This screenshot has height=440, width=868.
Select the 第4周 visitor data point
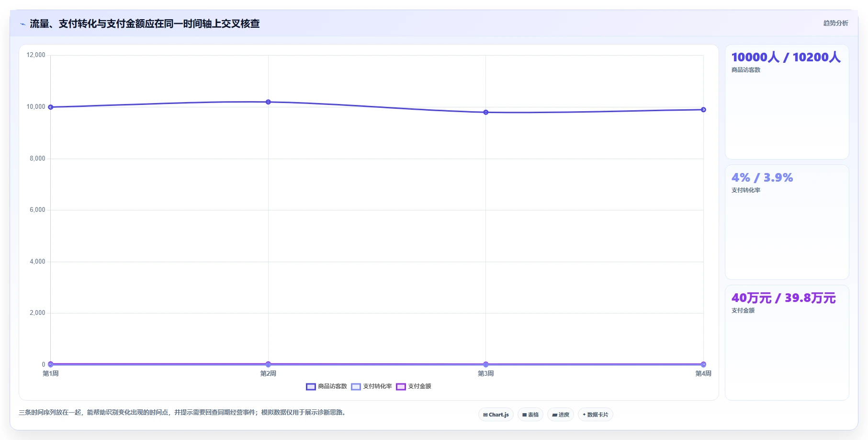pyautogui.click(x=703, y=110)
